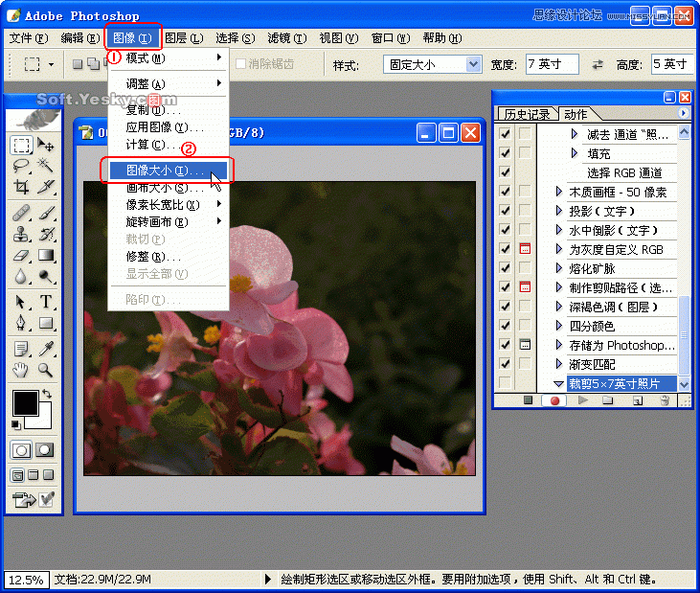Toggle checkmark for 熔化矿脉 action
Image resolution: width=700 pixels, height=593 pixels.
505,268
